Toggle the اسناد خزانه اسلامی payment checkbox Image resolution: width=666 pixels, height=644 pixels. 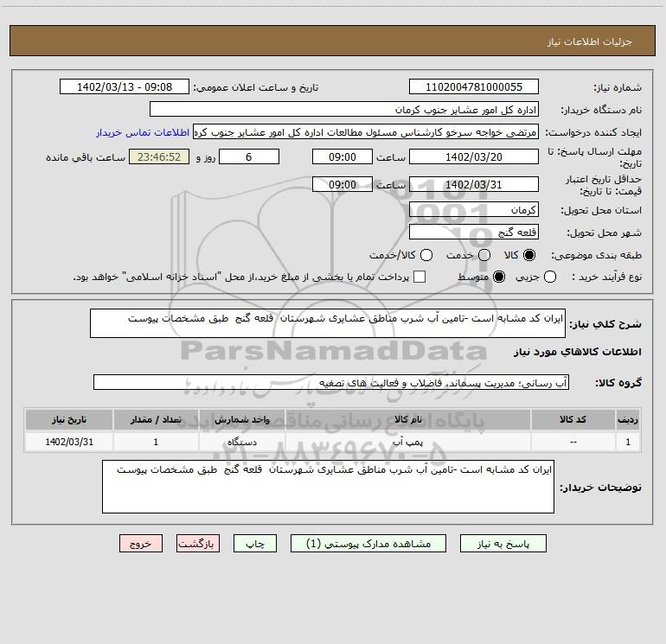coord(419,277)
